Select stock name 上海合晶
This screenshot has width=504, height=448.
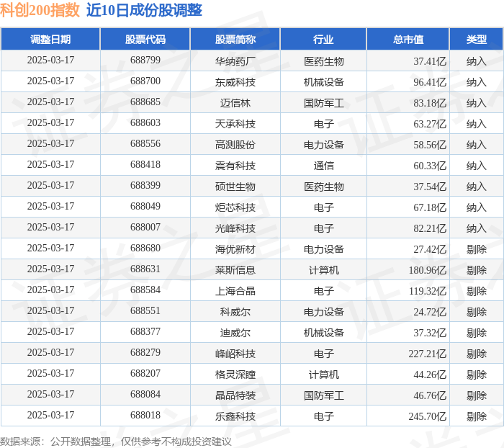click(x=235, y=291)
